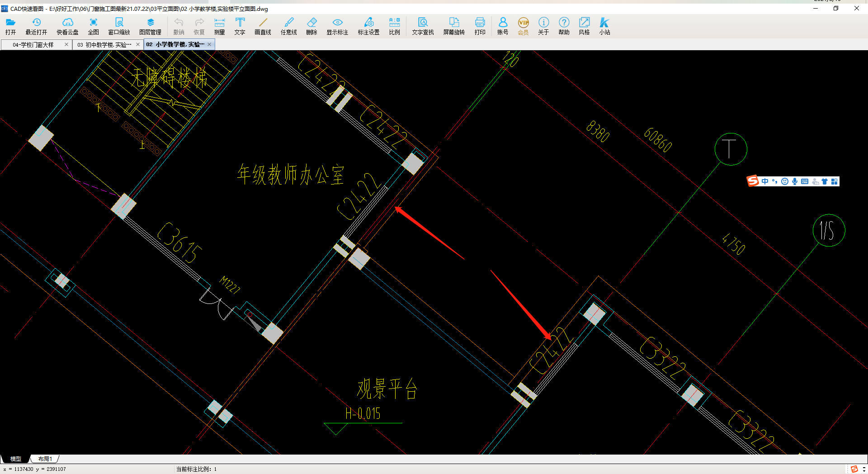Open the 最近打开 recent files list
Screen dimensions: 868x474
[36, 26]
